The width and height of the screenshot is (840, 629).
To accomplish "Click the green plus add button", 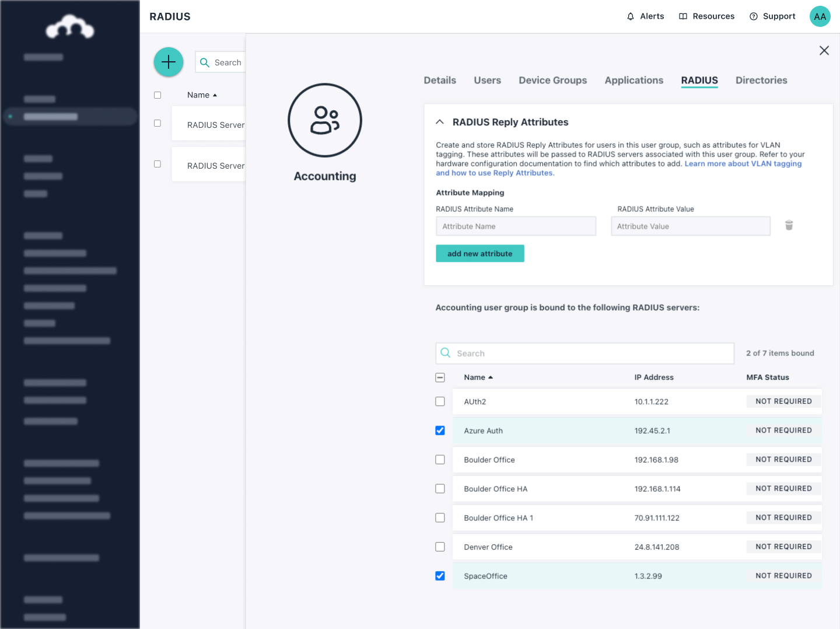I will point(169,62).
